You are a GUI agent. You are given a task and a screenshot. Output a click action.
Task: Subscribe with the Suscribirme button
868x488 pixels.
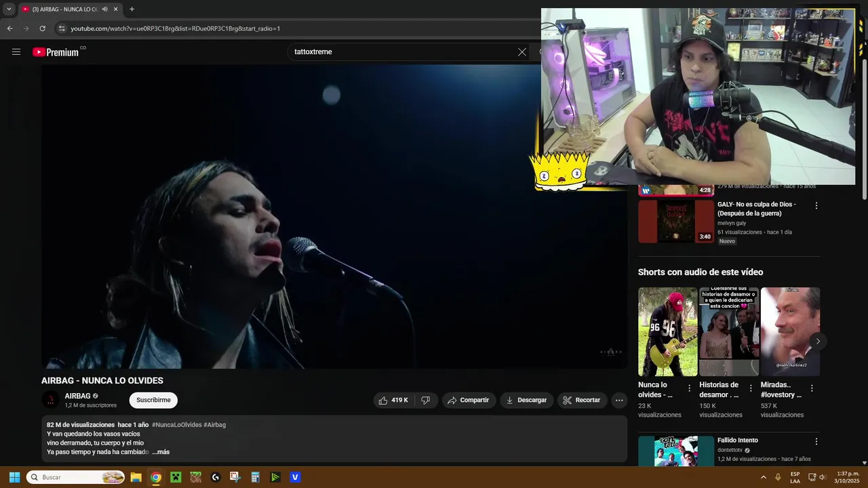(153, 400)
